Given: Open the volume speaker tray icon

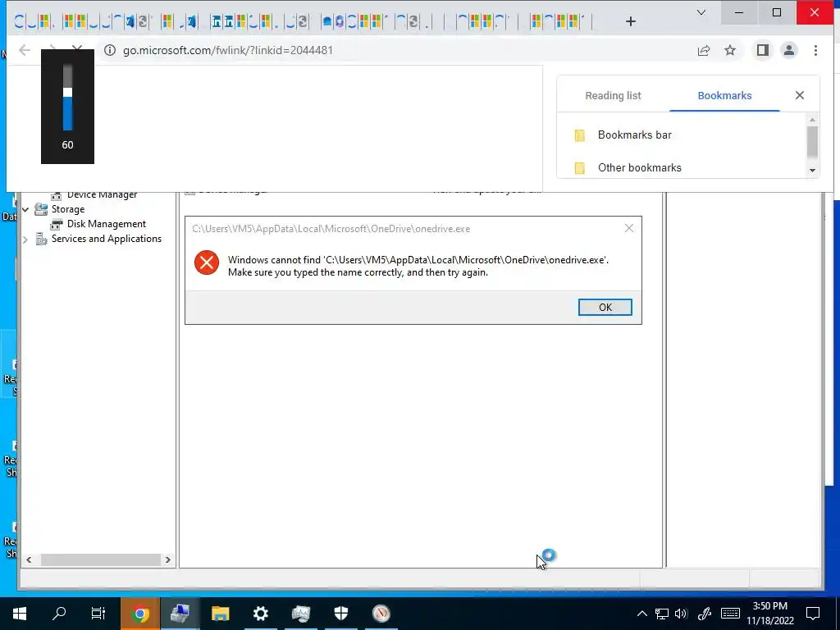Looking at the screenshot, I should coord(681,614).
